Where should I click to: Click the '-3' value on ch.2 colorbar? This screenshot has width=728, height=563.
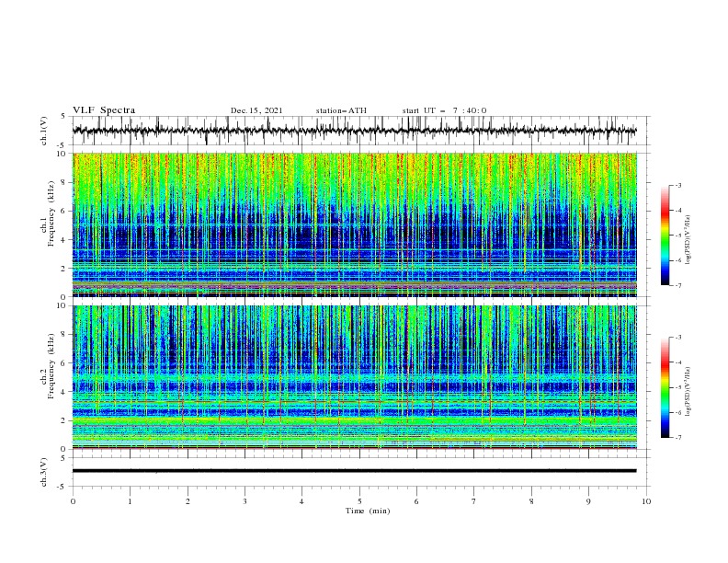pos(678,338)
